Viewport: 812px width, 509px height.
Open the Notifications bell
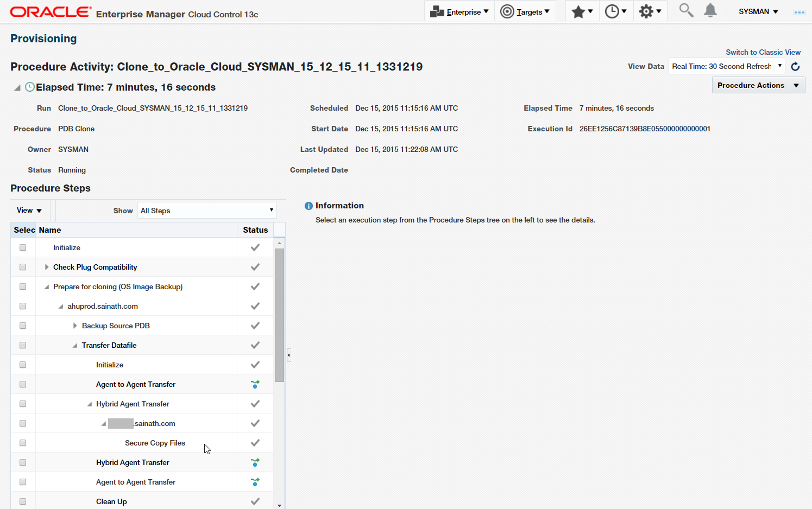(710, 10)
